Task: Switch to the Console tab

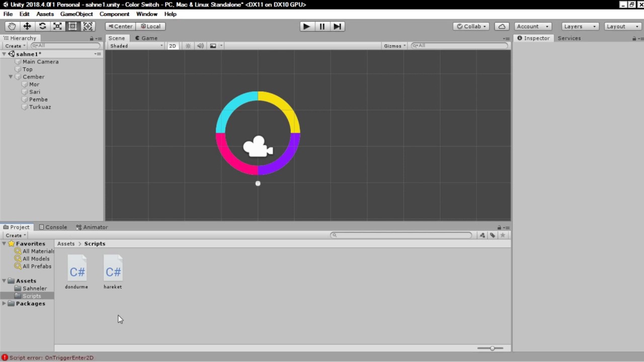Action: point(53,227)
